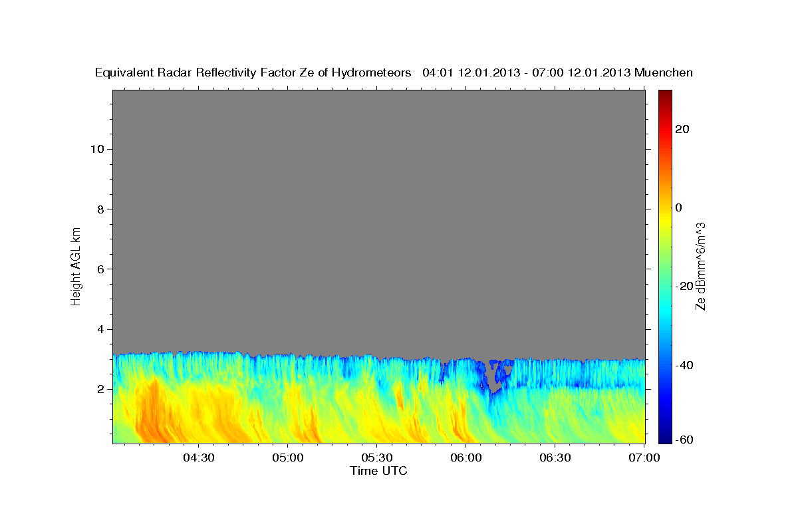
Task: Click the 06:30 time tick label
Action: tap(555, 458)
